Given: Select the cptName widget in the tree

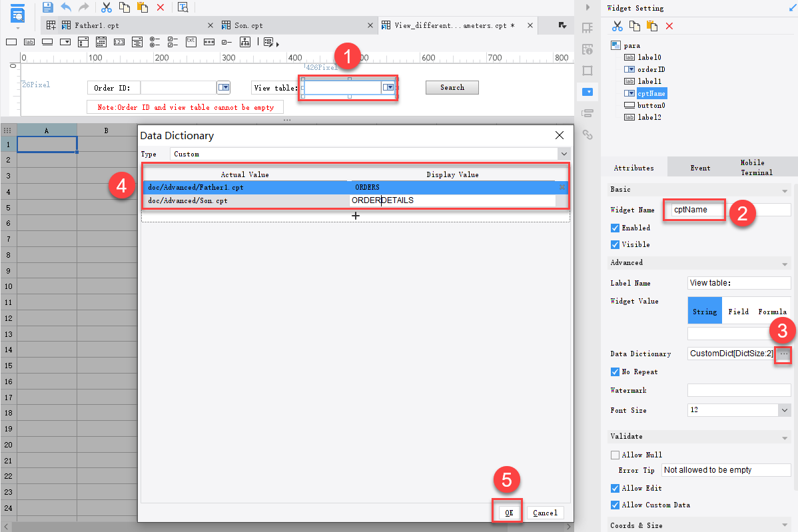Looking at the screenshot, I should click(651, 93).
